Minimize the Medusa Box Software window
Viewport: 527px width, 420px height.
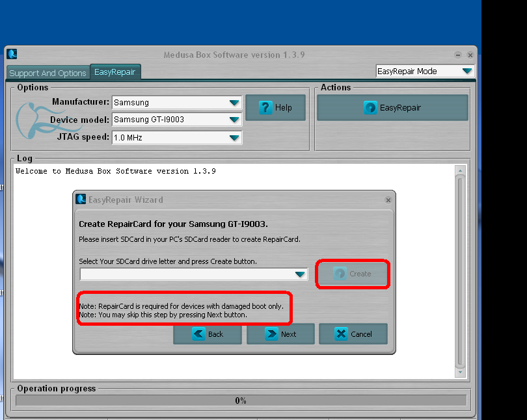[x=458, y=55]
